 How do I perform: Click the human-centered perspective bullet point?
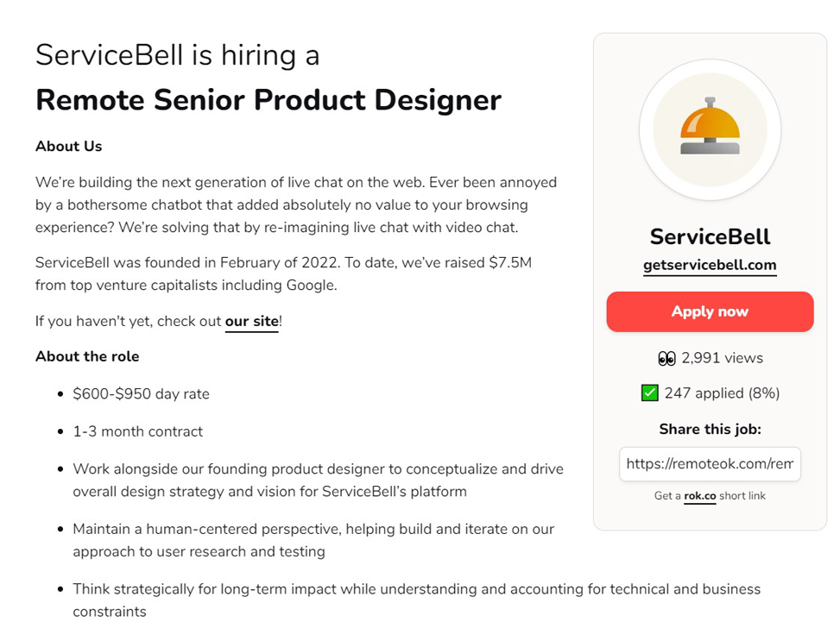coord(313,540)
